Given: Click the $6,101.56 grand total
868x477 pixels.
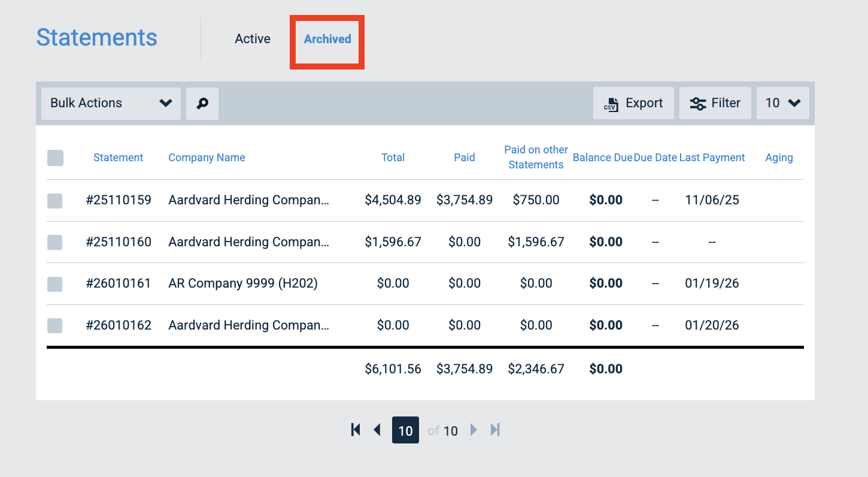Looking at the screenshot, I should tap(393, 369).
